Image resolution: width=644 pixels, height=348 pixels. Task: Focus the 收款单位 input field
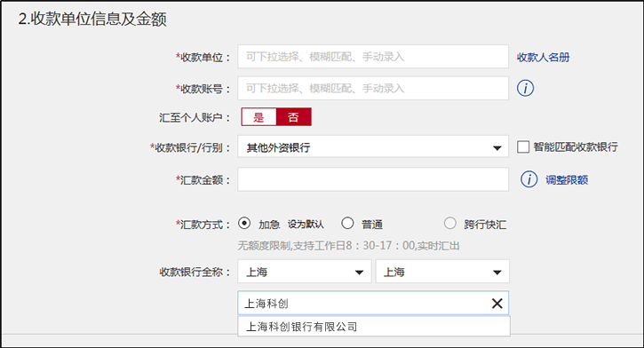click(x=373, y=57)
